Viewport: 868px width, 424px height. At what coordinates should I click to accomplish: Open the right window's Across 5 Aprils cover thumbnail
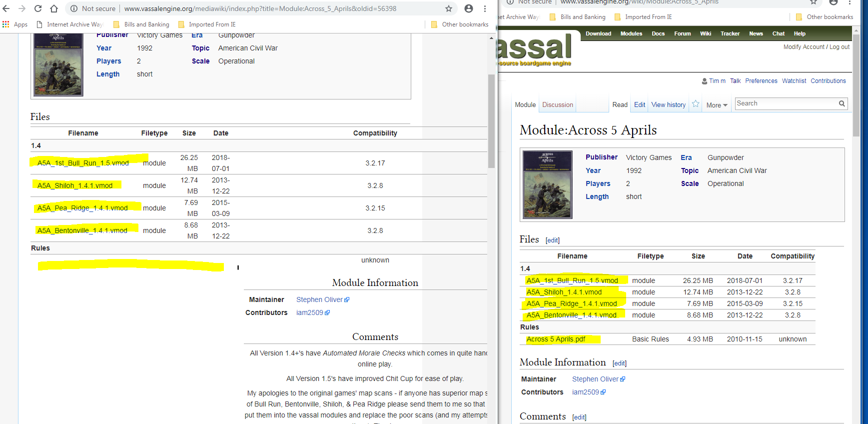[x=548, y=185]
